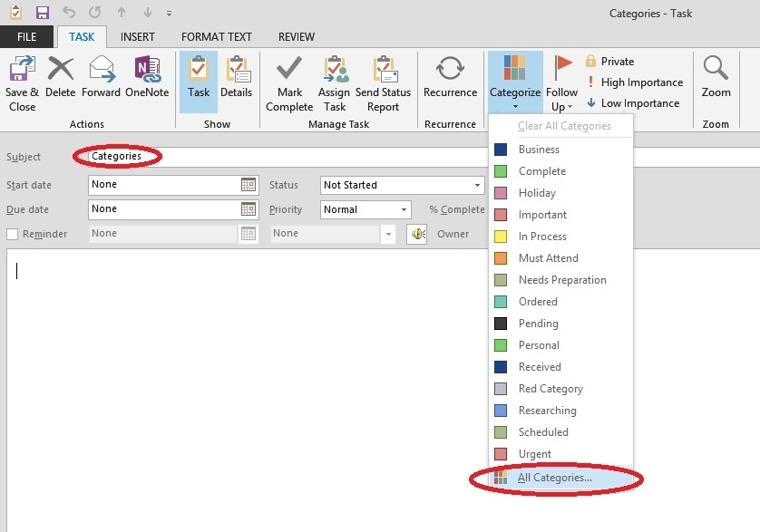Open the Due date calendar picker
The image size is (760, 532).
[x=247, y=209]
